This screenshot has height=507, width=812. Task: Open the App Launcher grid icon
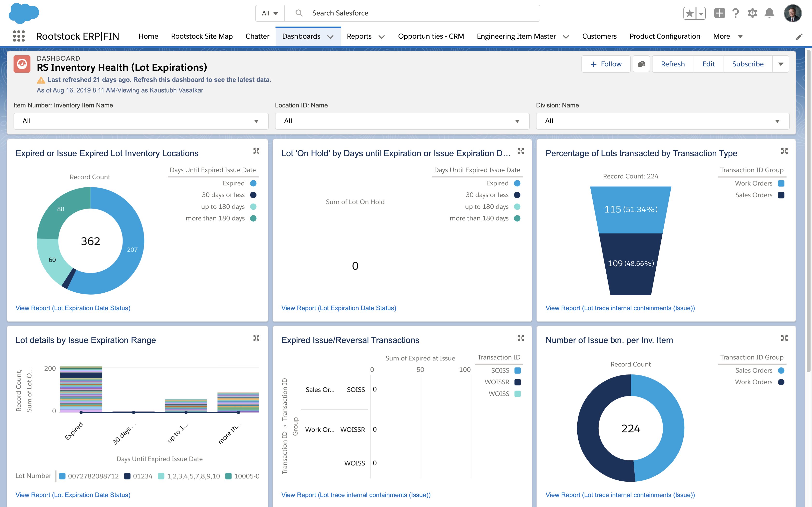19,36
